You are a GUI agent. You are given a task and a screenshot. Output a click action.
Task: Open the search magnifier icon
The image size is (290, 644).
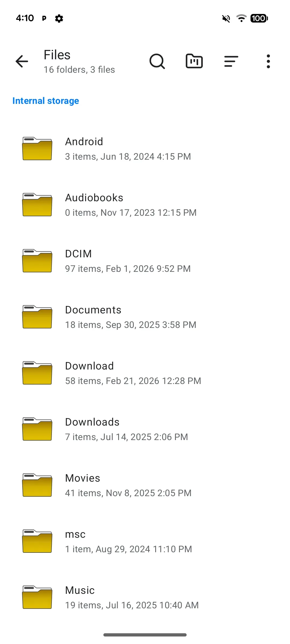click(157, 61)
